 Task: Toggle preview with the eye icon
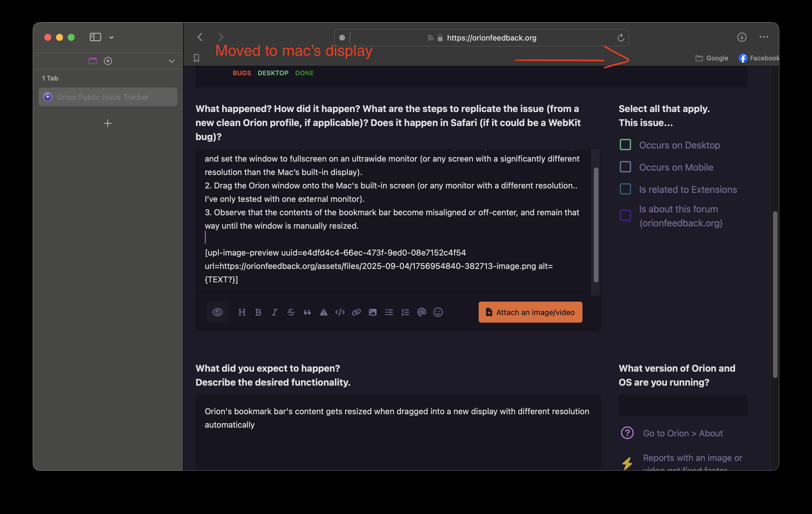pyautogui.click(x=218, y=312)
